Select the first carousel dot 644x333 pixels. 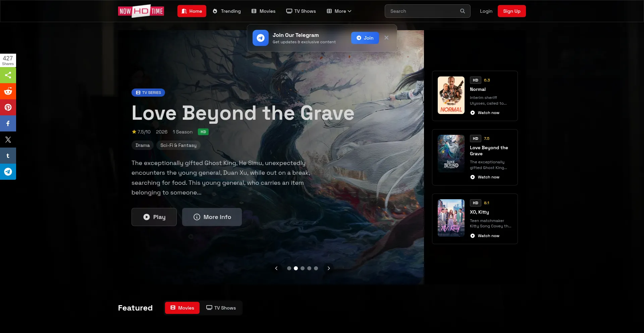point(289,268)
